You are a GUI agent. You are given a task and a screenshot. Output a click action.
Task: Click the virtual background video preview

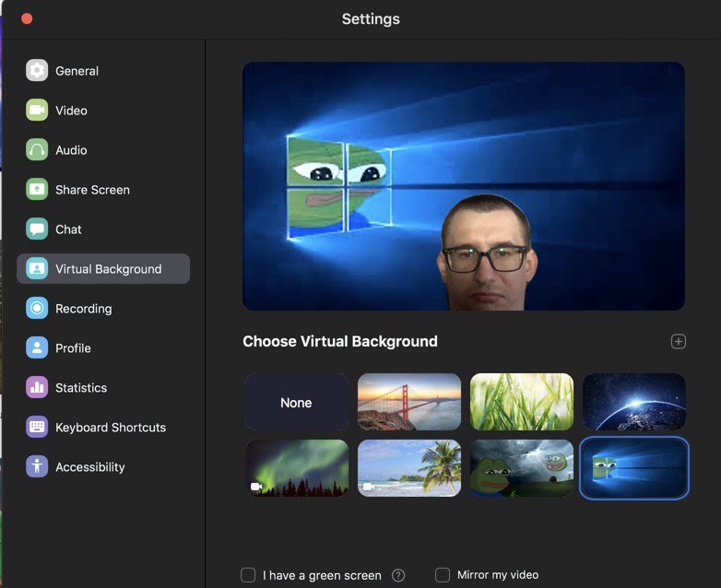point(464,186)
